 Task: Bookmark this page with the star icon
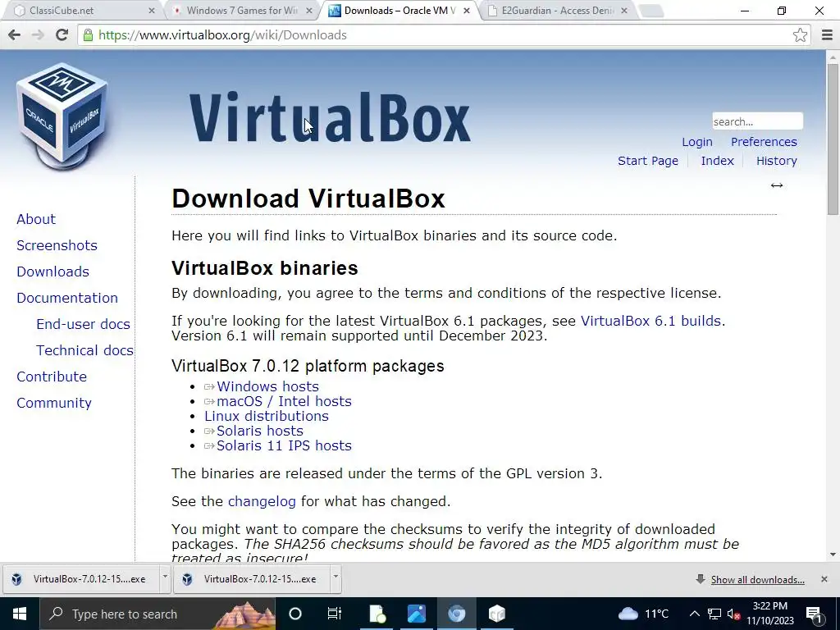[800, 34]
